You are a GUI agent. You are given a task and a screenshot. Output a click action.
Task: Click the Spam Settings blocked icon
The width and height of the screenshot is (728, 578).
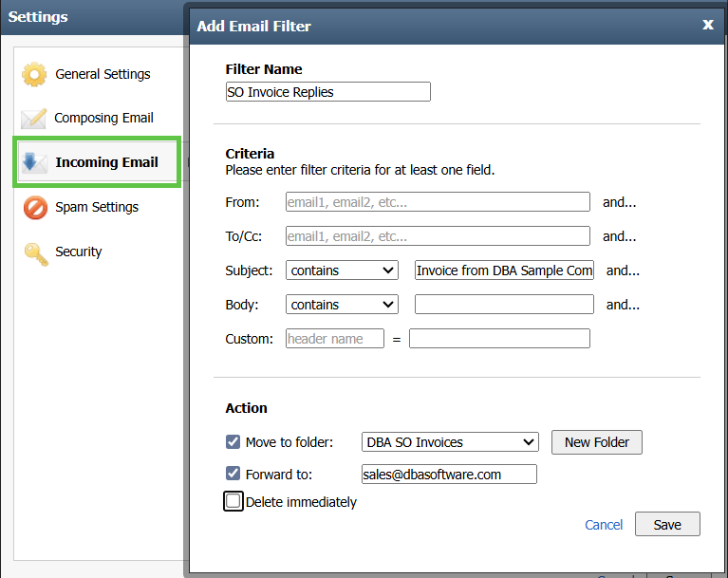35,207
